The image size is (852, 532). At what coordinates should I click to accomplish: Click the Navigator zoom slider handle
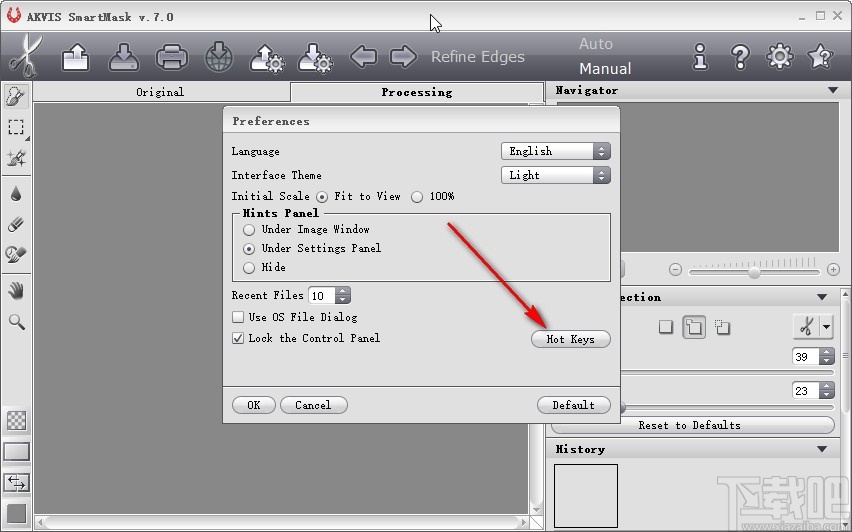click(x=754, y=271)
